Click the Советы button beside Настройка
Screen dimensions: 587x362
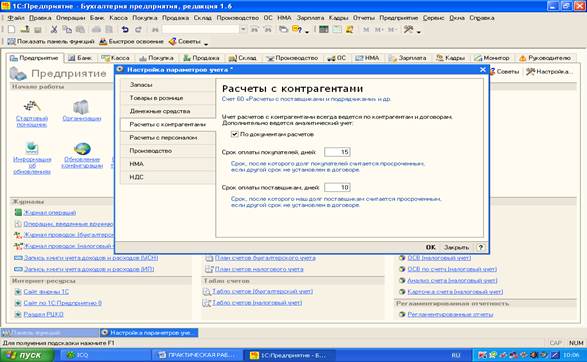pos(505,72)
